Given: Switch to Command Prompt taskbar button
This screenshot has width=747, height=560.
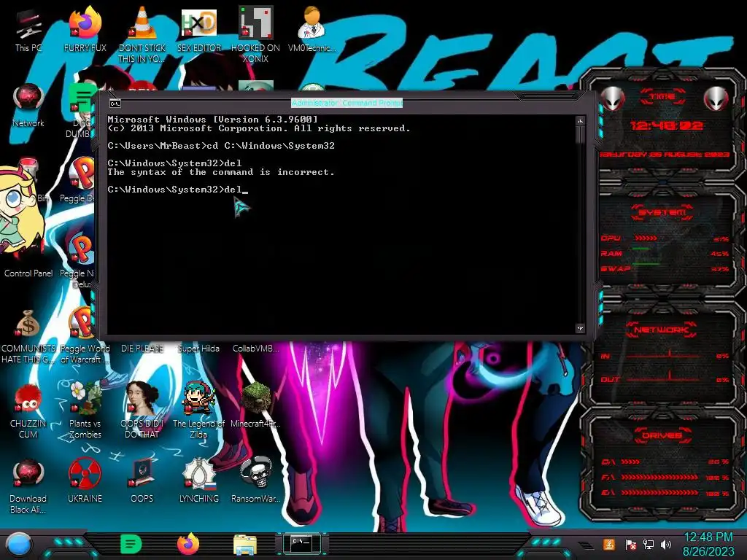Looking at the screenshot, I should tap(301, 544).
